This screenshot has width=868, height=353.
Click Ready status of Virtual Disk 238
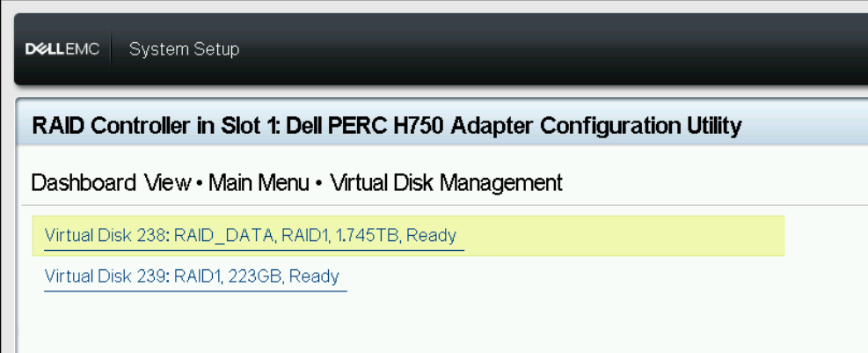432,236
